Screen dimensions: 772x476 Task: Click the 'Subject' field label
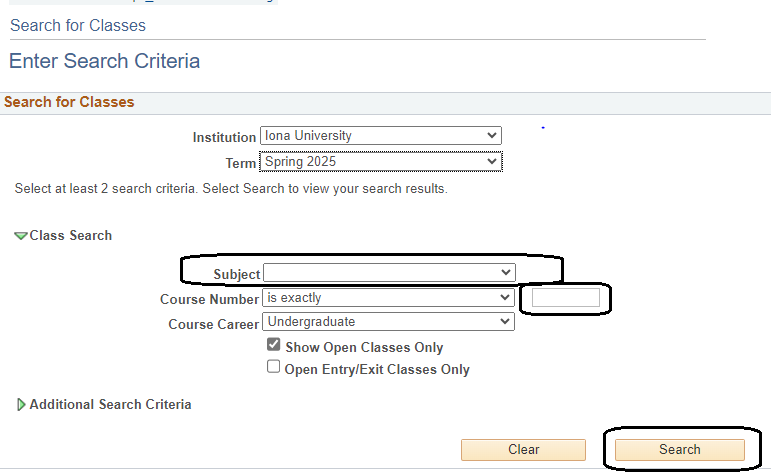point(236,274)
